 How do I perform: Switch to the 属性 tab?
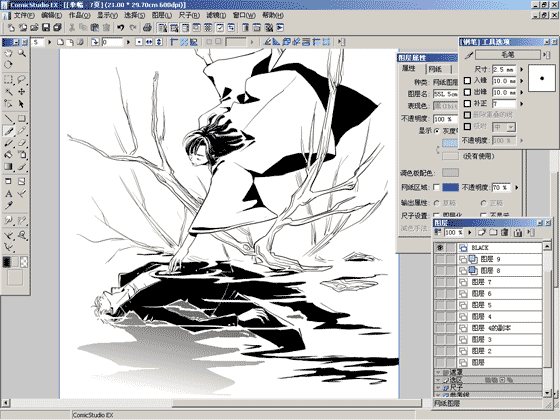409,68
